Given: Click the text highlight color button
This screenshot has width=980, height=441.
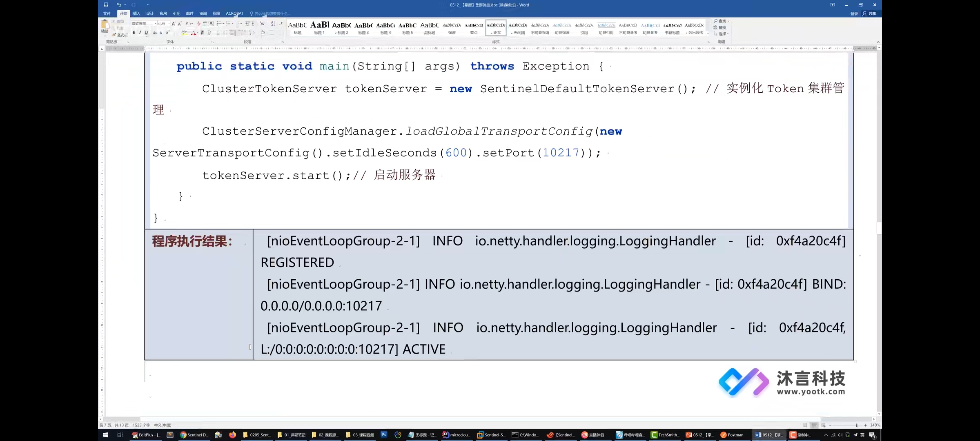Looking at the screenshot, I should (x=185, y=33).
